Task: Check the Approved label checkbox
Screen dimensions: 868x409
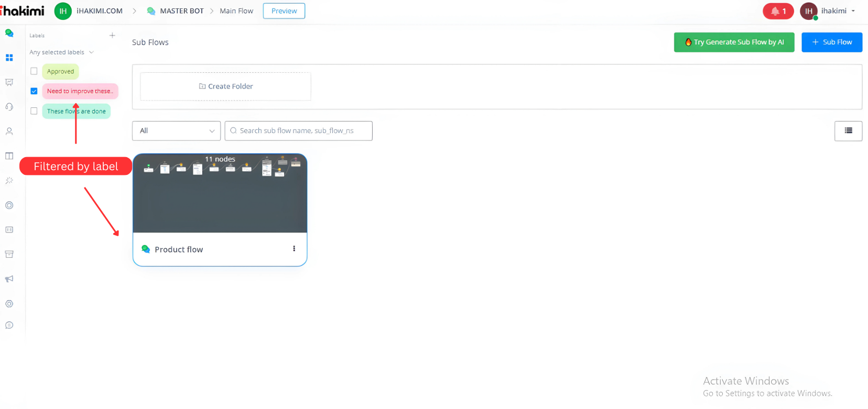Action: click(34, 71)
